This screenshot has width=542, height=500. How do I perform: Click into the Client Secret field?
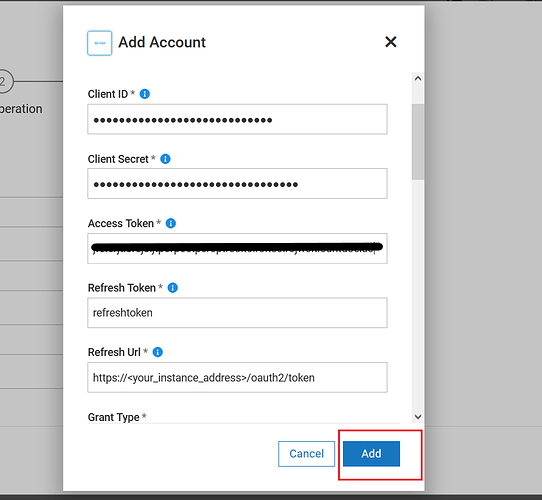[237, 184]
